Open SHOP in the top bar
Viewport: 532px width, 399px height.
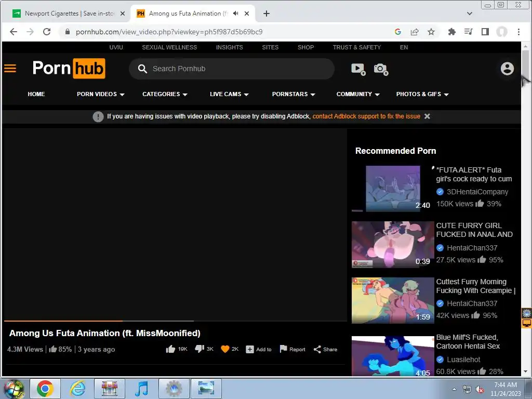[x=305, y=47]
